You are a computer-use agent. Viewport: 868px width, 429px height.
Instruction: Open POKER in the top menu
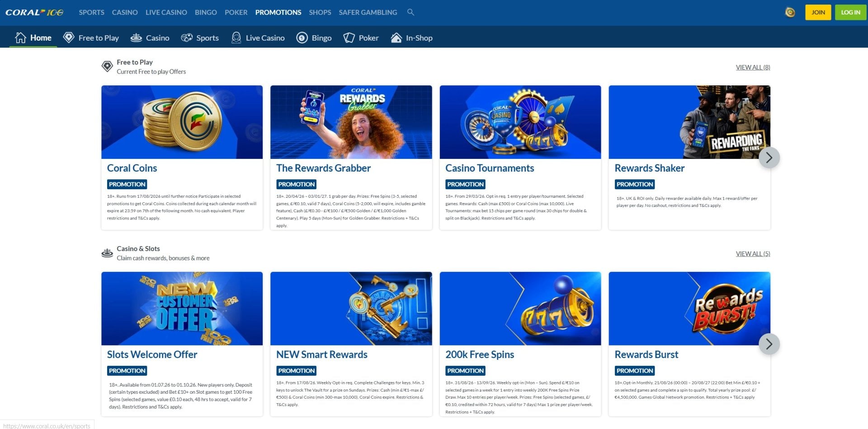click(x=236, y=12)
